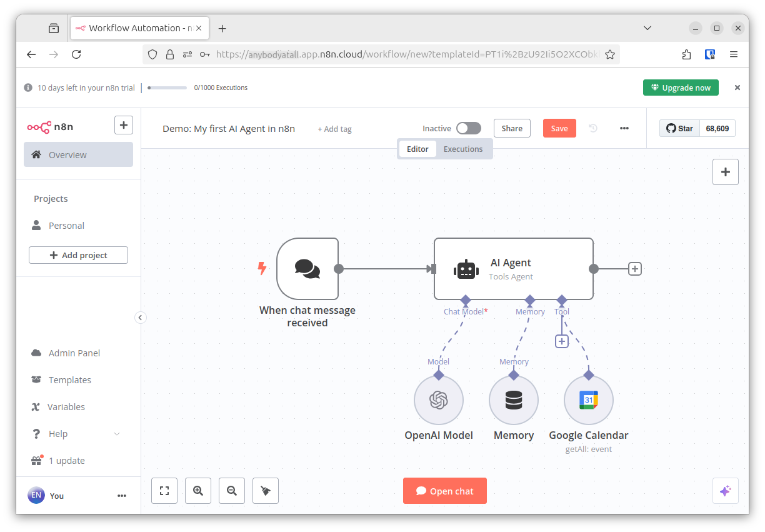Check the executions progress bar
The image size is (765, 532).
(x=167, y=88)
